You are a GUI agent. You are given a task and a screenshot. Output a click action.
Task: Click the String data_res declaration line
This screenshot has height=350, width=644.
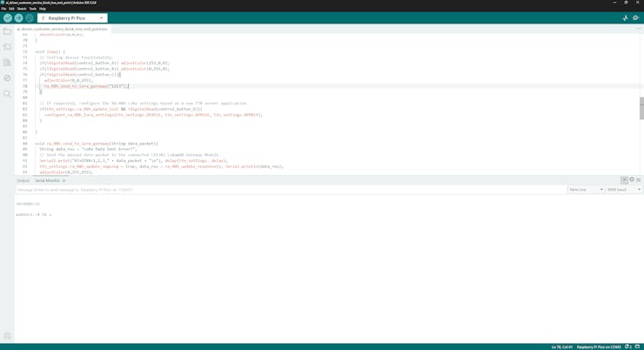click(88, 150)
